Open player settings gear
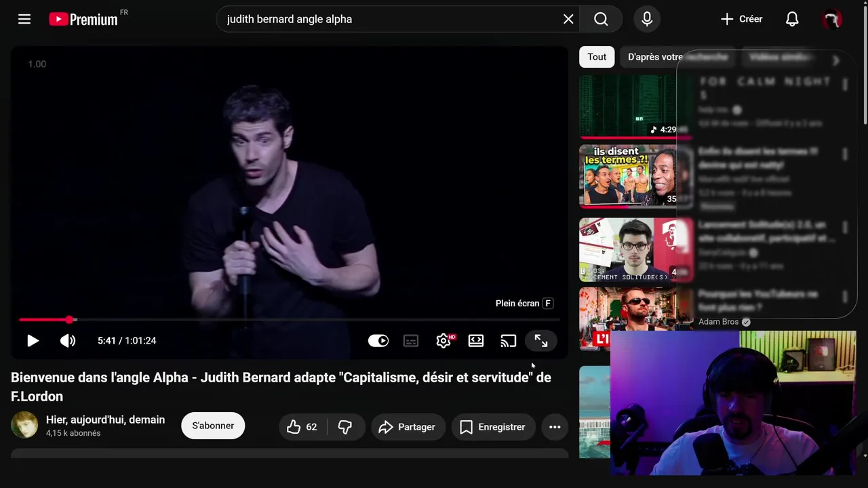The image size is (868, 488). (443, 340)
